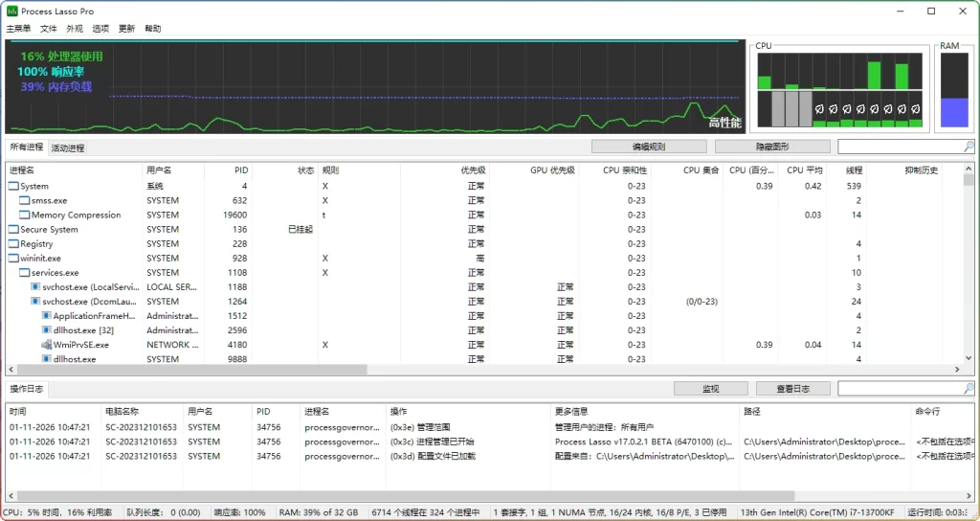Image resolution: width=980 pixels, height=521 pixels.
Task: Click the 编辑规则 button
Action: (x=649, y=147)
